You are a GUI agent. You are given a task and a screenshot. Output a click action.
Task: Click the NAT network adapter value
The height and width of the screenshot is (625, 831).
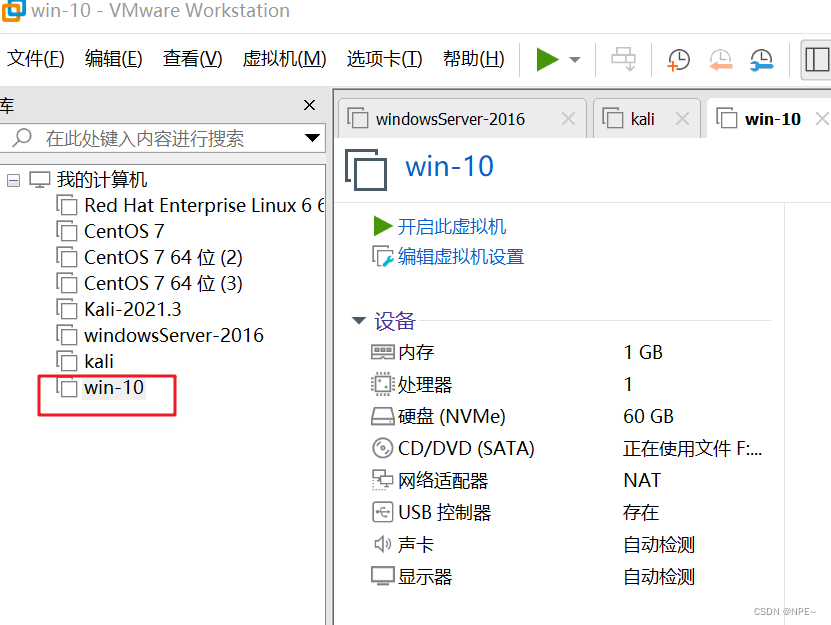(x=642, y=481)
